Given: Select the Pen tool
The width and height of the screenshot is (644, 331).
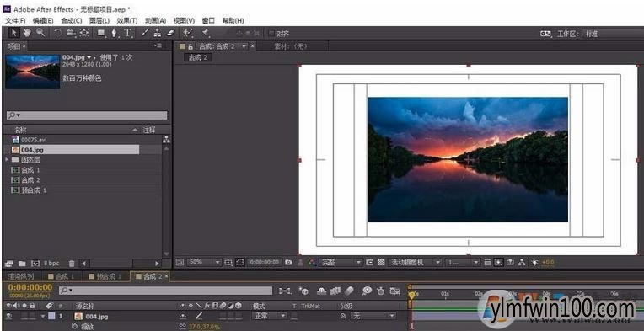Looking at the screenshot, I should point(114,33).
